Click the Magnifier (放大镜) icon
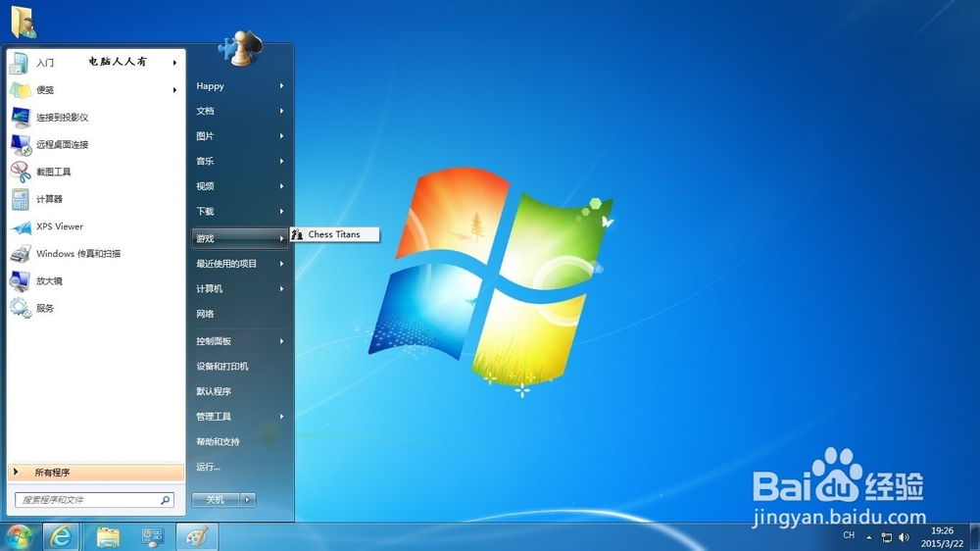This screenshot has height=551, width=980. (20, 280)
